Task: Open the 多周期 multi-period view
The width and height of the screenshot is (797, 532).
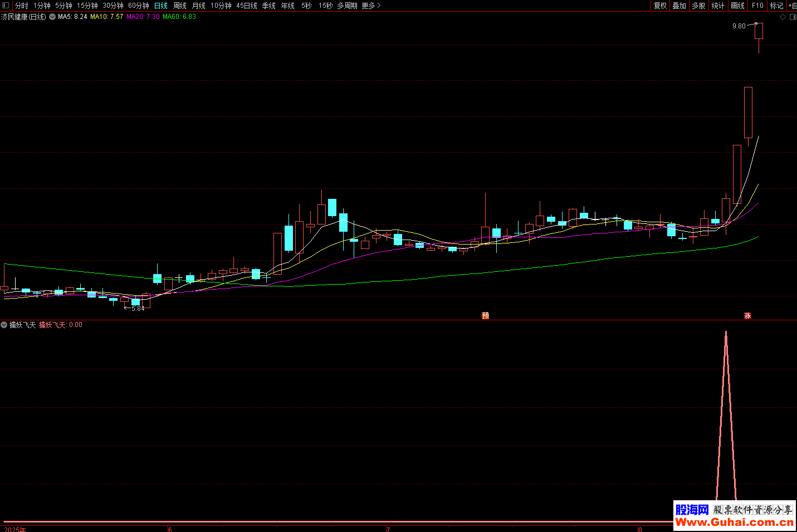Action: point(347,6)
